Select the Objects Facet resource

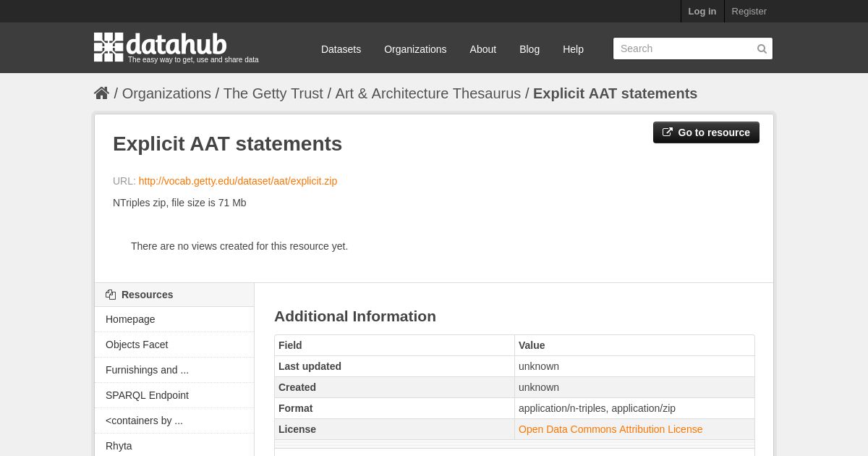click(174, 345)
